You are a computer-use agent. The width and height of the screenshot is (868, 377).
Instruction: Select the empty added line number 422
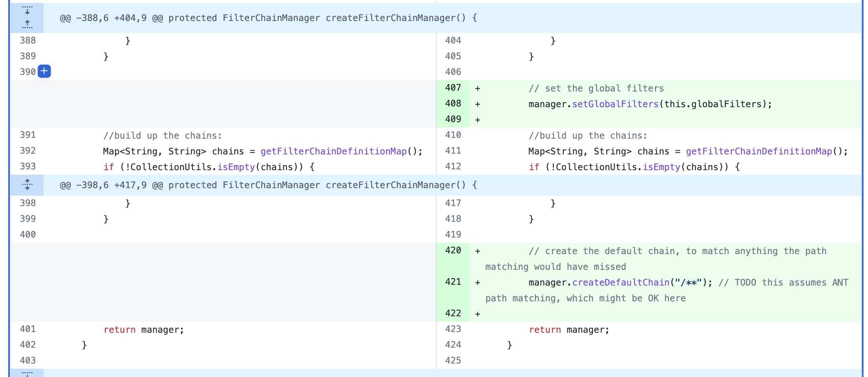coord(453,314)
